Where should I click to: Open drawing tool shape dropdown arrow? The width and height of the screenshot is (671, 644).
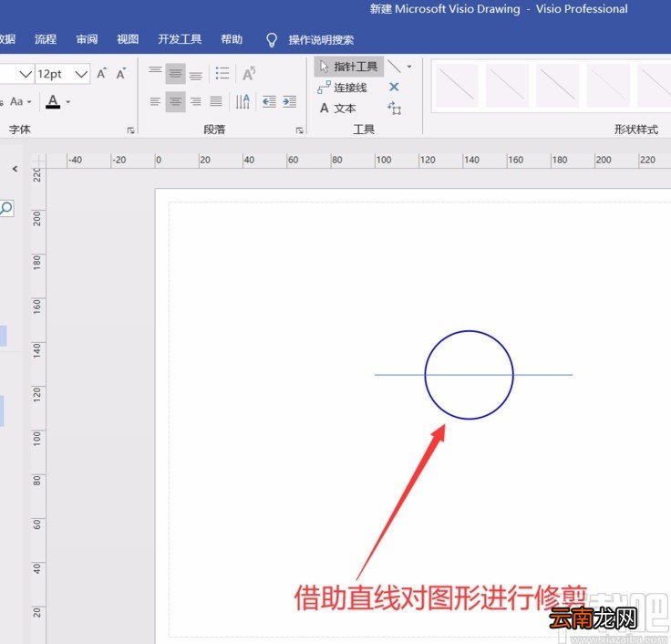pos(409,67)
